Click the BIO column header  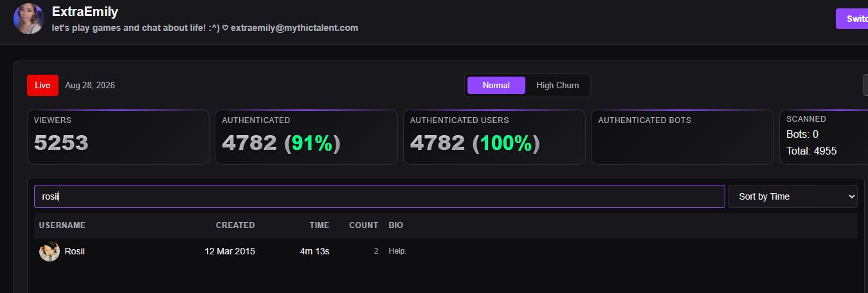click(396, 225)
